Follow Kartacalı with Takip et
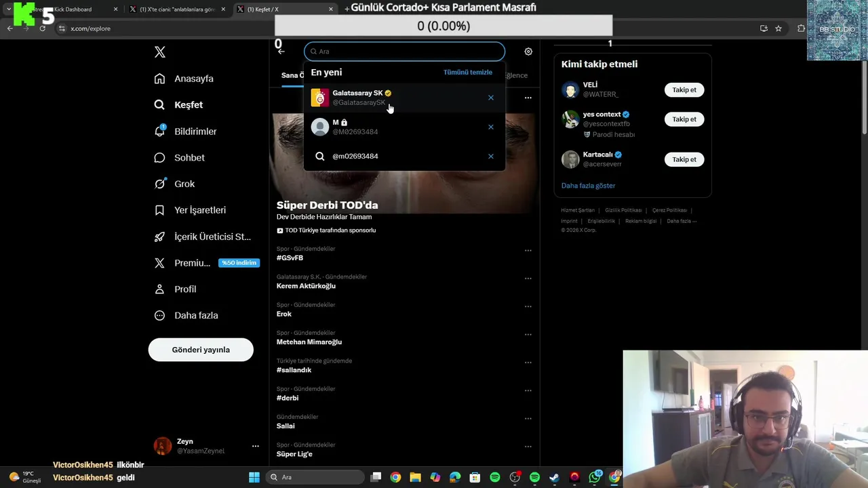This screenshot has height=488, width=868. pyautogui.click(x=684, y=160)
